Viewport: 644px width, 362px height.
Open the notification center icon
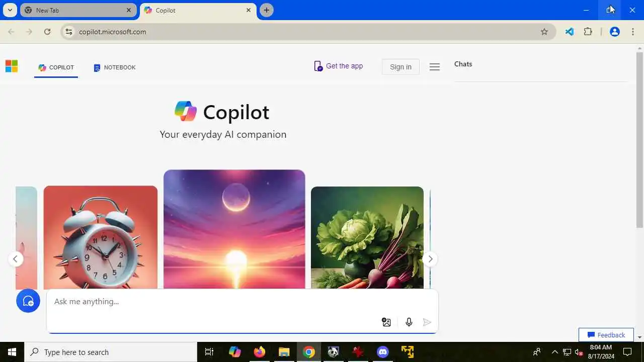627,352
